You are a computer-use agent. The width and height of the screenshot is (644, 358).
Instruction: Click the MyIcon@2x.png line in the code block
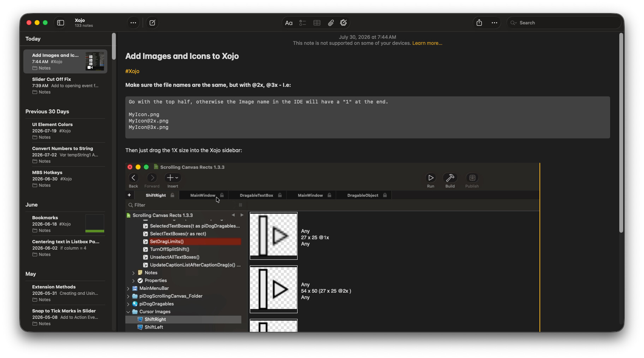click(x=149, y=121)
